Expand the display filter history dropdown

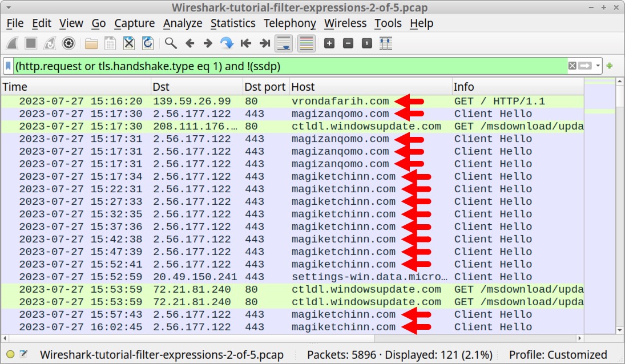pyautogui.click(x=598, y=66)
